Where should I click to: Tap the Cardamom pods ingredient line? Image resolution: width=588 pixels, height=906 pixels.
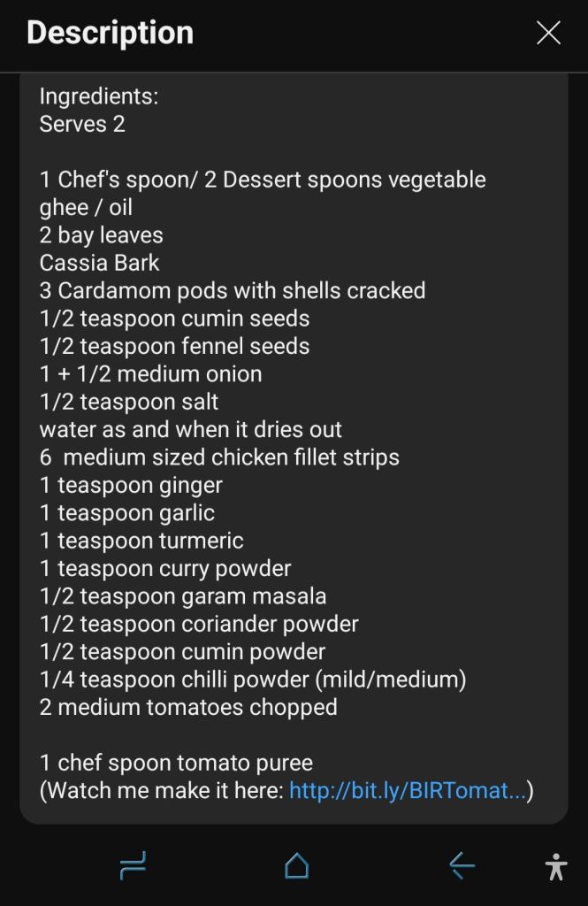pyautogui.click(x=233, y=291)
